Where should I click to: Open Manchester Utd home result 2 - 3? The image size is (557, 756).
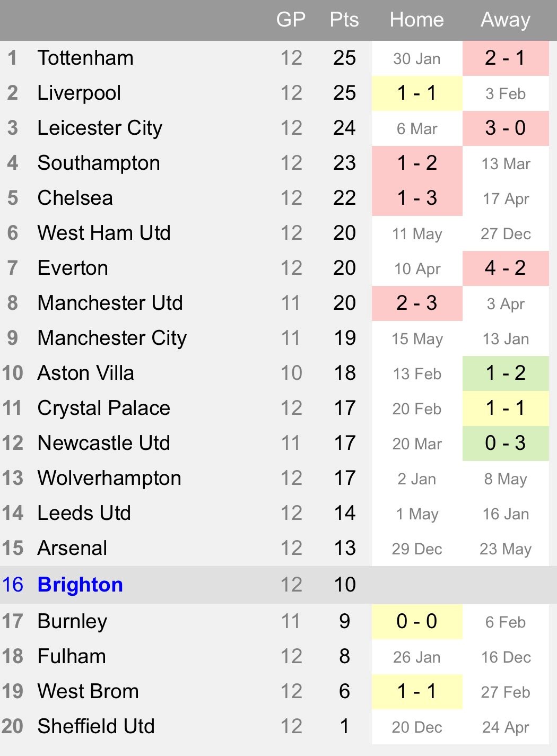pos(417,303)
